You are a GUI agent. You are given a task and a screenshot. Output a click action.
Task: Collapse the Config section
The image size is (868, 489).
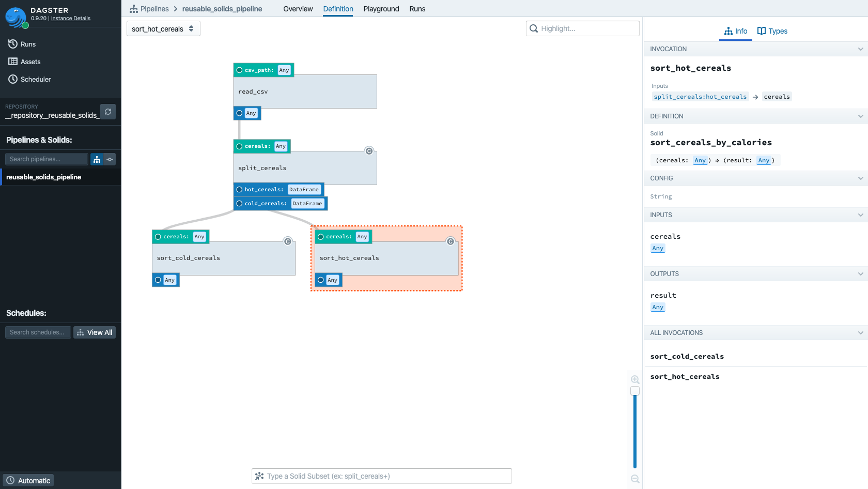point(860,178)
